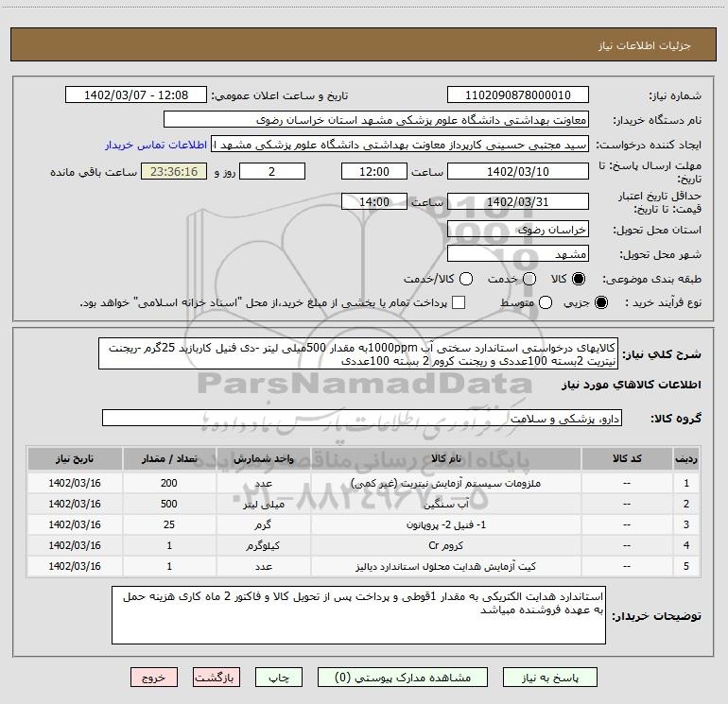
Task: Select item کیت آزمایش هدایت محلول استاندارد دیالیز
Action: pos(445,566)
